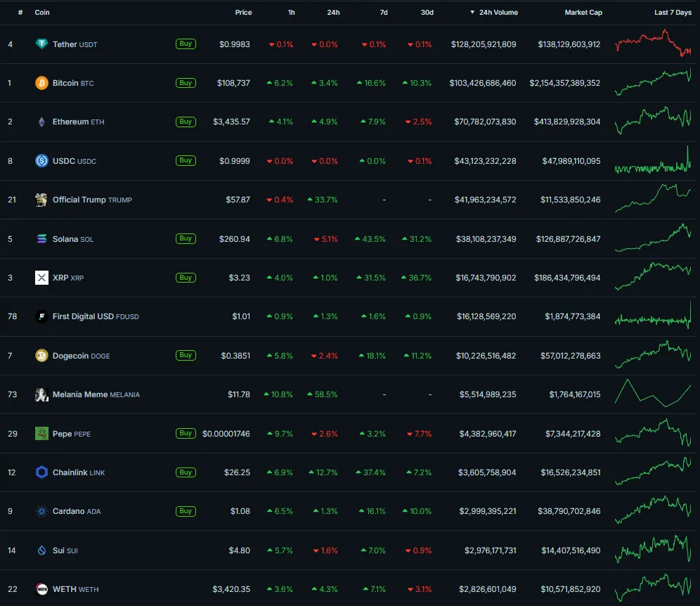Click the Official Trump coin icon
This screenshot has height=606, width=700.
(x=41, y=200)
